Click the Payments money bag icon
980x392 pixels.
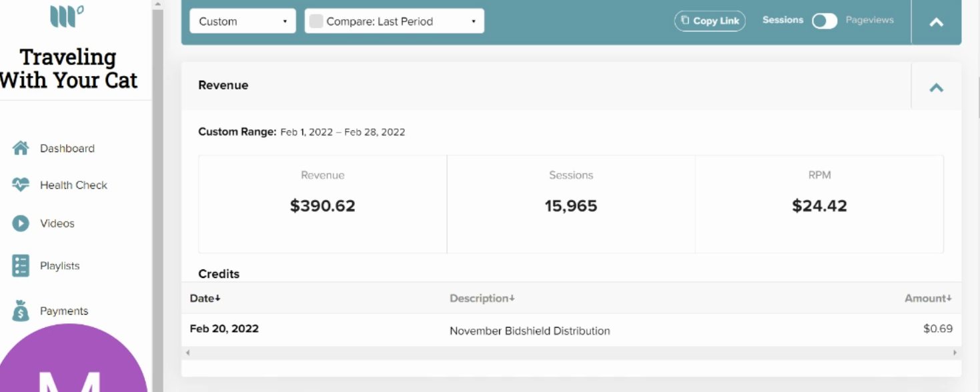tap(21, 311)
